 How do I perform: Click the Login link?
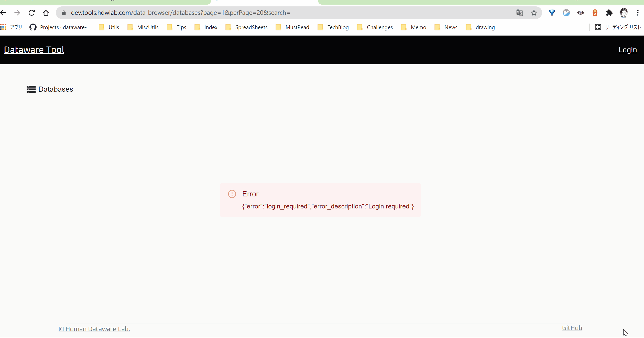(628, 50)
